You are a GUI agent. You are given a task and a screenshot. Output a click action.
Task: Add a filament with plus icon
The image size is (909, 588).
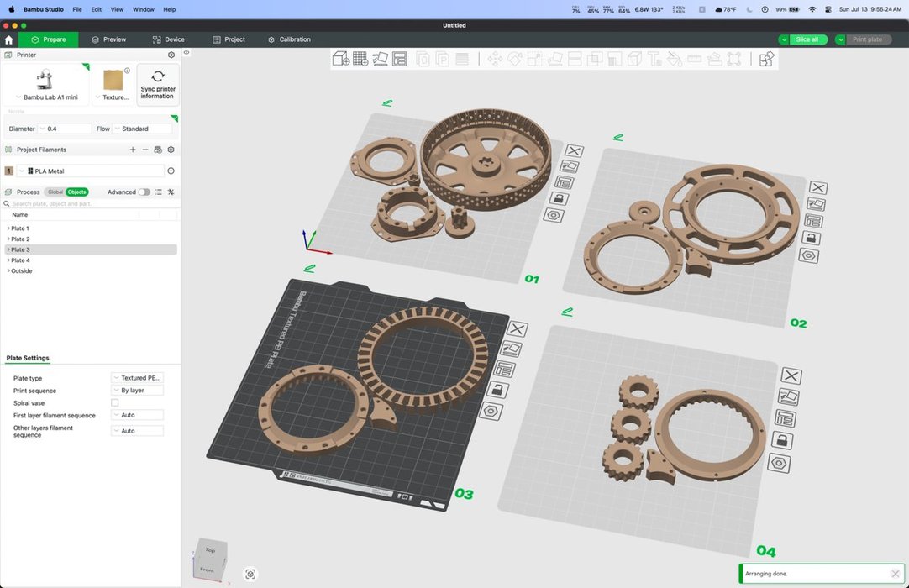tap(133, 150)
